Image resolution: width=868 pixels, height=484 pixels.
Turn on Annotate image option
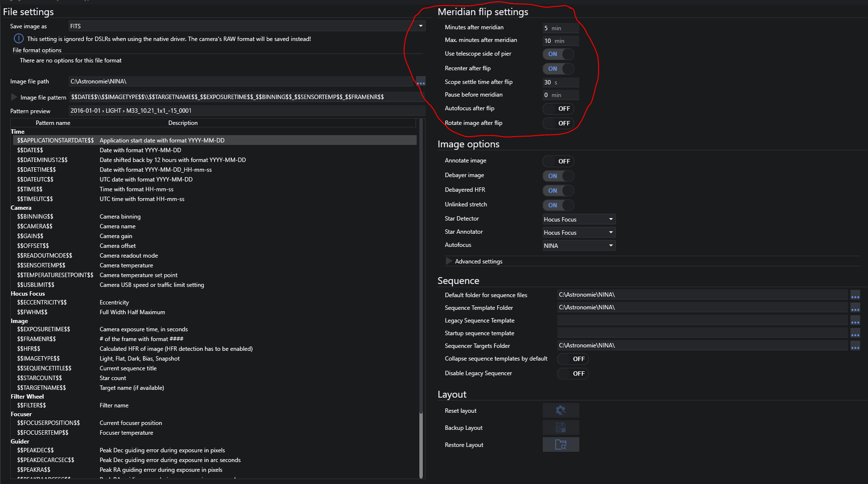tap(558, 161)
